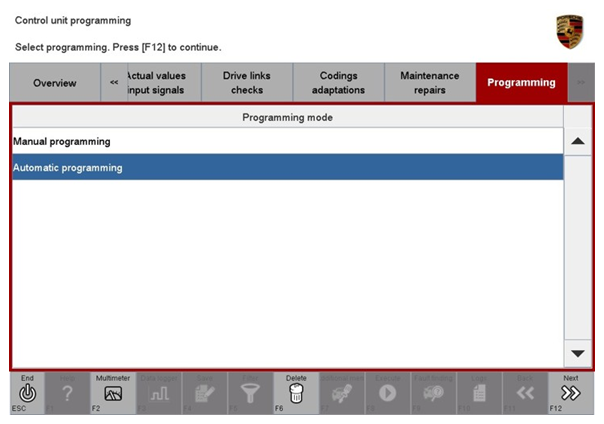Open the Drive links checks tab
This screenshot has width=604, height=424.
tap(247, 83)
